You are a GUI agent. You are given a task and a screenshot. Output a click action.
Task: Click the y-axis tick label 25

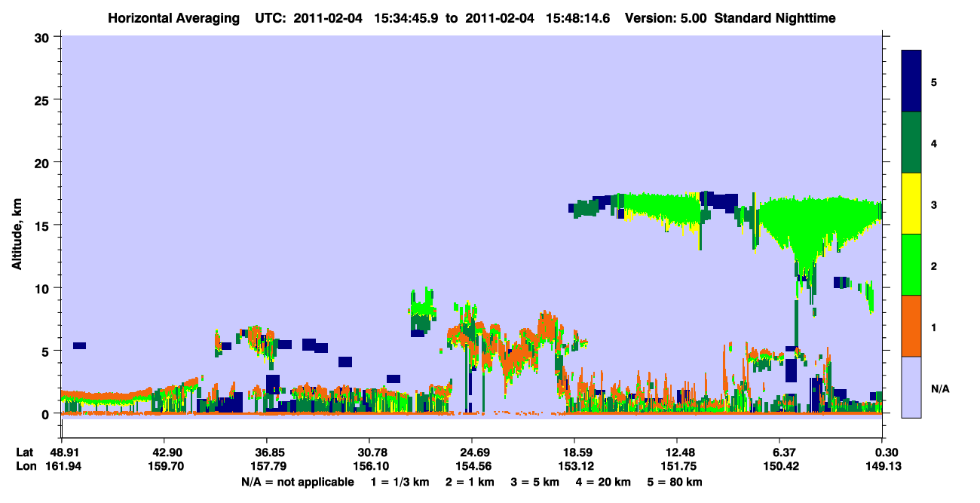pyautogui.click(x=44, y=100)
